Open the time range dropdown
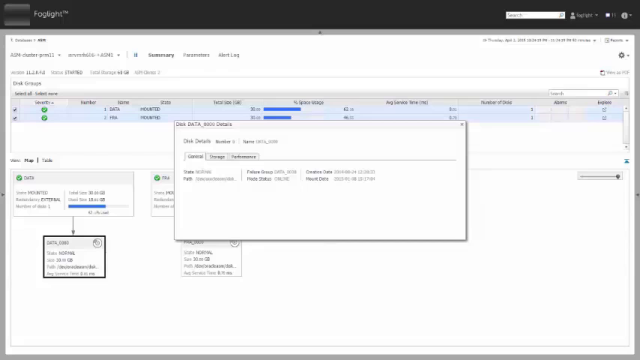 540,40
